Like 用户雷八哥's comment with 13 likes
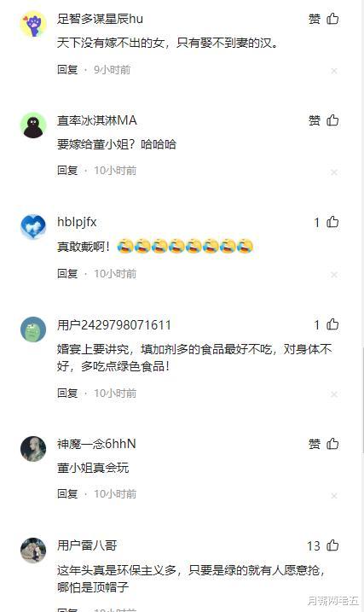 click(x=332, y=545)
